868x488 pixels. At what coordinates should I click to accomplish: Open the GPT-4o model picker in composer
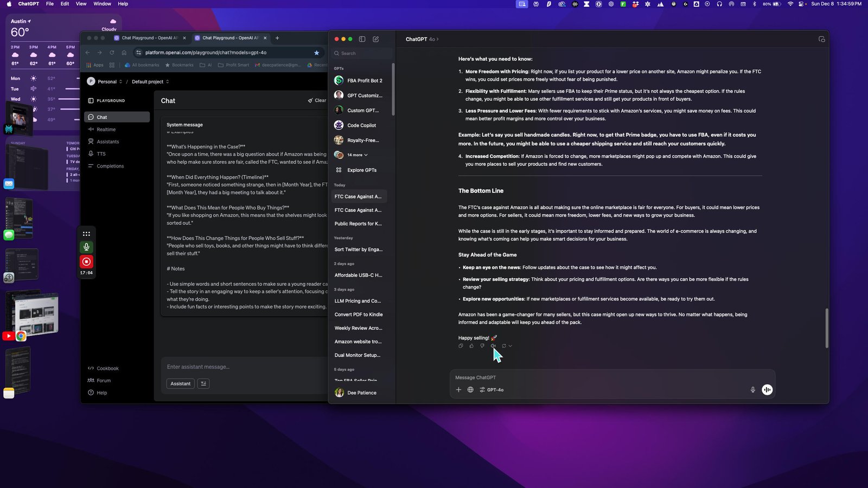click(x=492, y=389)
